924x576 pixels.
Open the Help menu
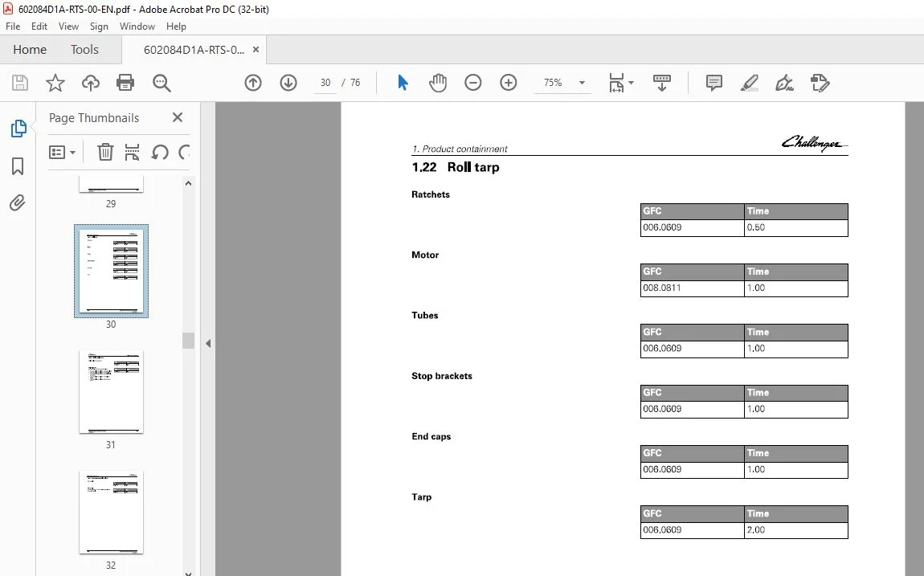coord(176,27)
